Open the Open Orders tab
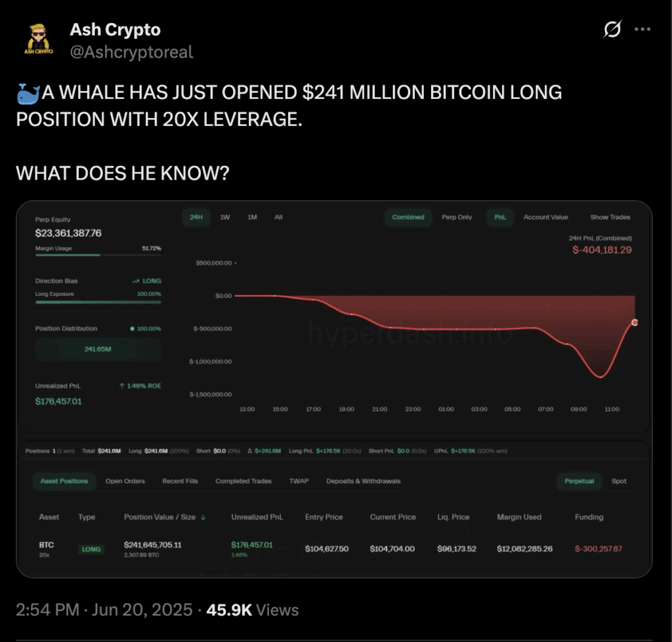 (125, 481)
